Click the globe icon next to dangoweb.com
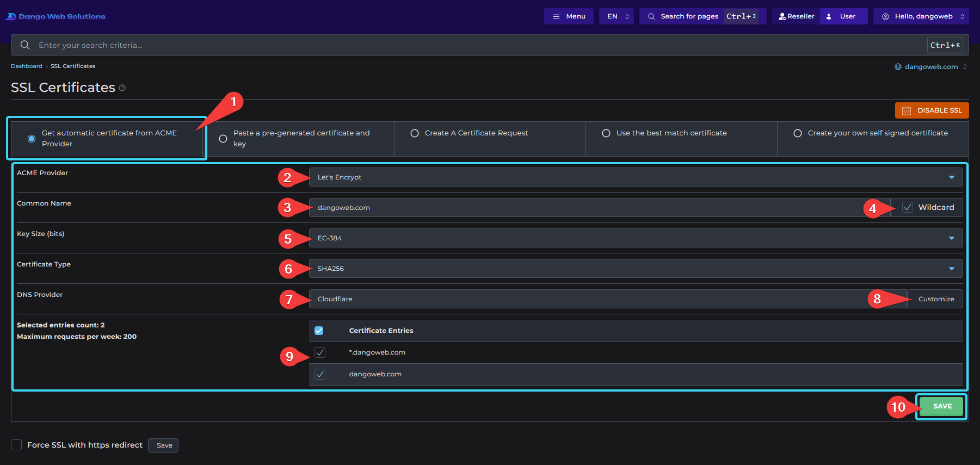Viewport: 980px width, 465px height. (898, 67)
